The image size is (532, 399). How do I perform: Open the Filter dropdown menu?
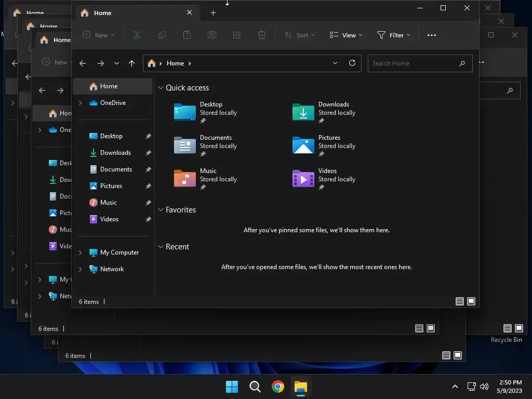point(394,35)
